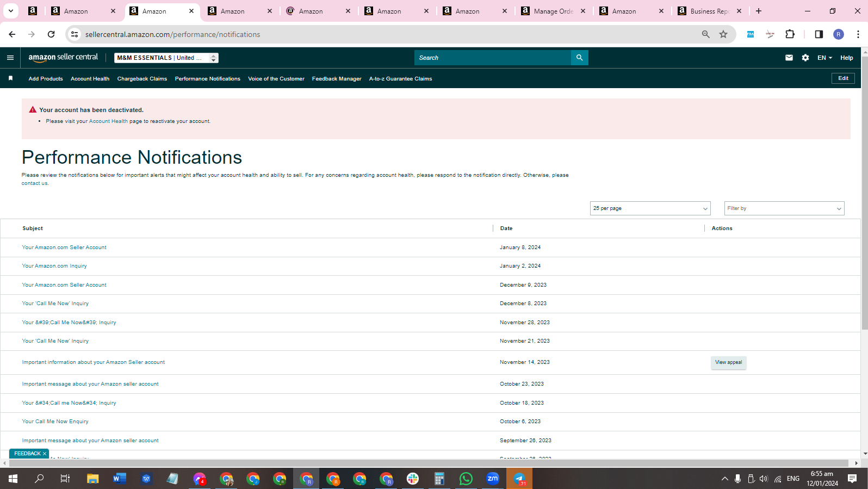Image resolution: width=868 pixels, height=489 pixels.
Task: Click the browser address bar URL
Action: 172,34
